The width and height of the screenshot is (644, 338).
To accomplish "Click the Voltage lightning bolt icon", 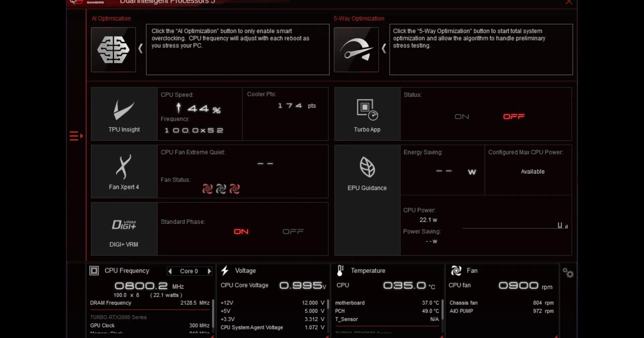I will click(x=225, y=271).
